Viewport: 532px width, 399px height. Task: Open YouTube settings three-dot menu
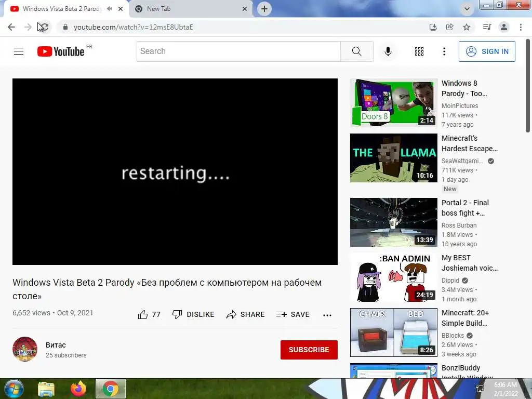pos(444,51)
